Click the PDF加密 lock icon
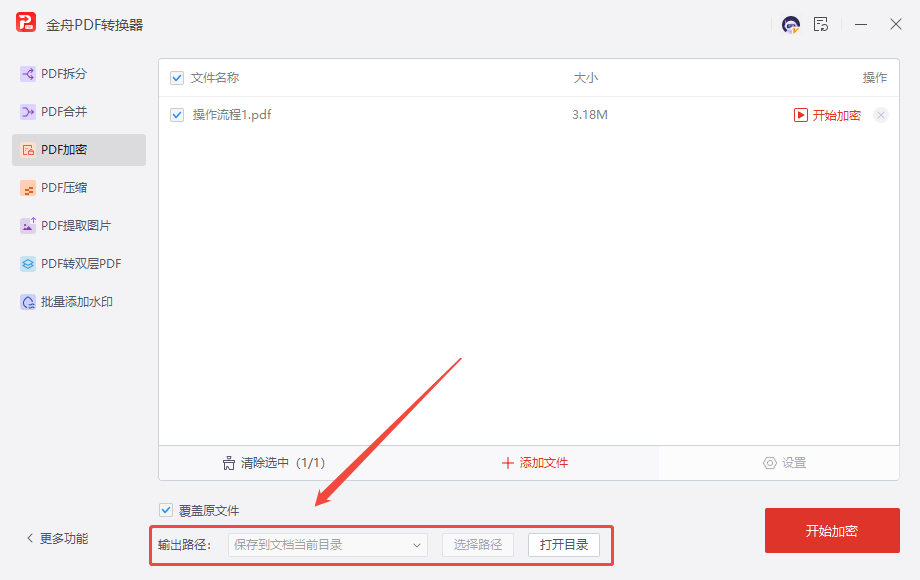The image size is (920, 580). pyautogui.click(x=28, y=150)
